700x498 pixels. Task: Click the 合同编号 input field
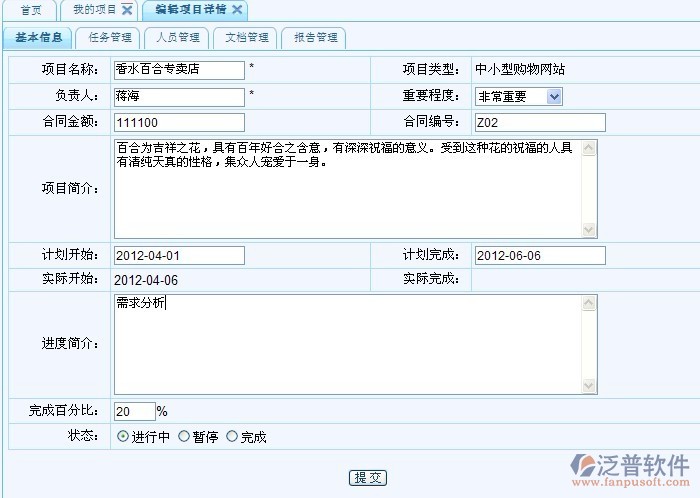tap(540, 123)
